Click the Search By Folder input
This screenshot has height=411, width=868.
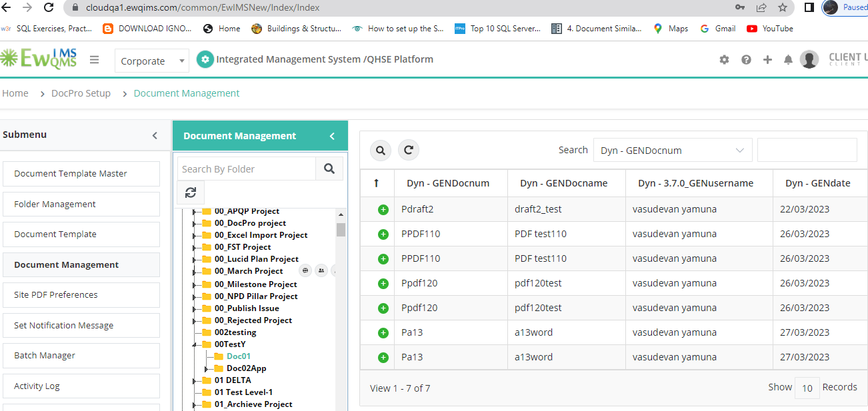pyautogui.click(x=246, y=169)
